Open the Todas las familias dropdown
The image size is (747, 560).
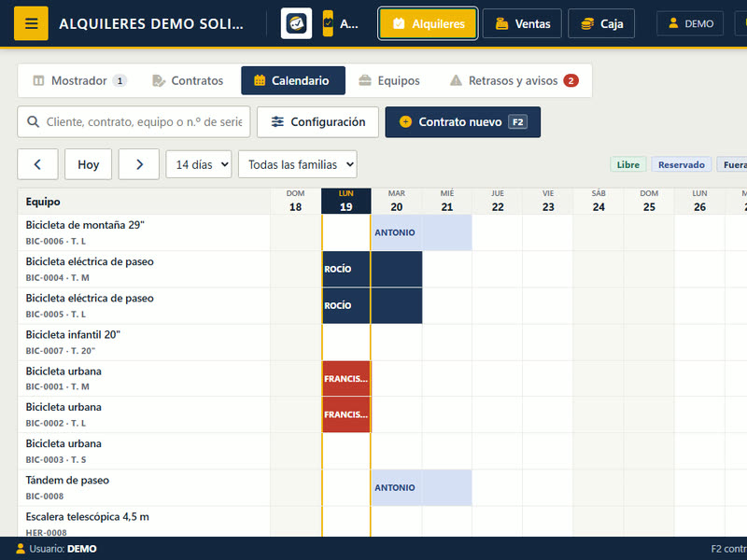coord(298,164)
